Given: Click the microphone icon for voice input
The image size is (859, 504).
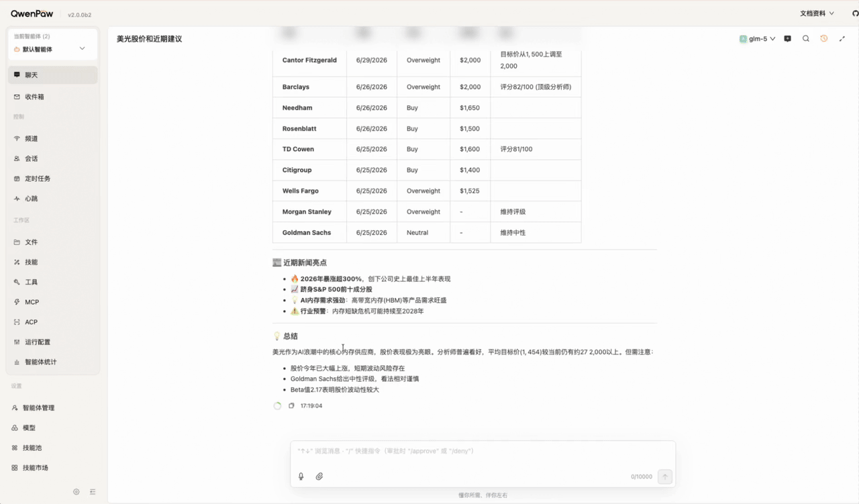Looking at the screenshot, I should tap(301, 476).
